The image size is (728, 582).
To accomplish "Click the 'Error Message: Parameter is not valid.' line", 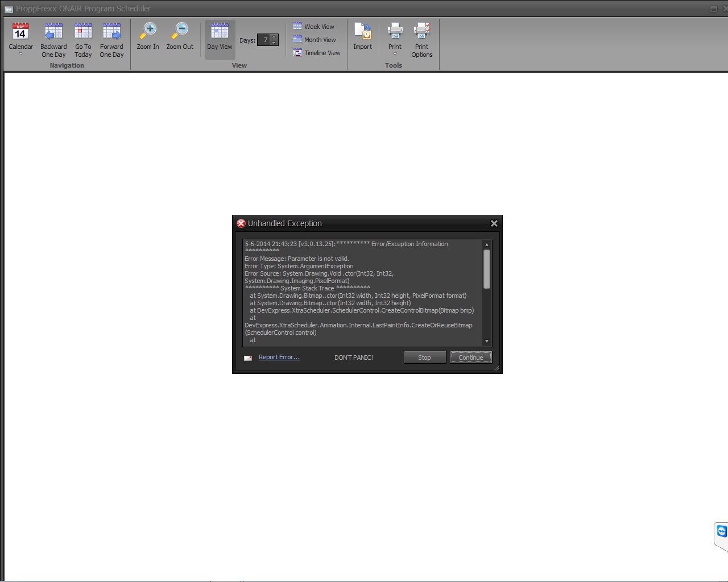I will 297,259.
